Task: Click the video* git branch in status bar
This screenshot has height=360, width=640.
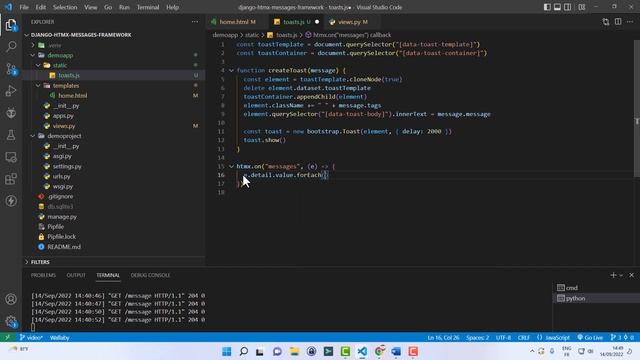Action: pyautogui.click(x=31, y=338)
